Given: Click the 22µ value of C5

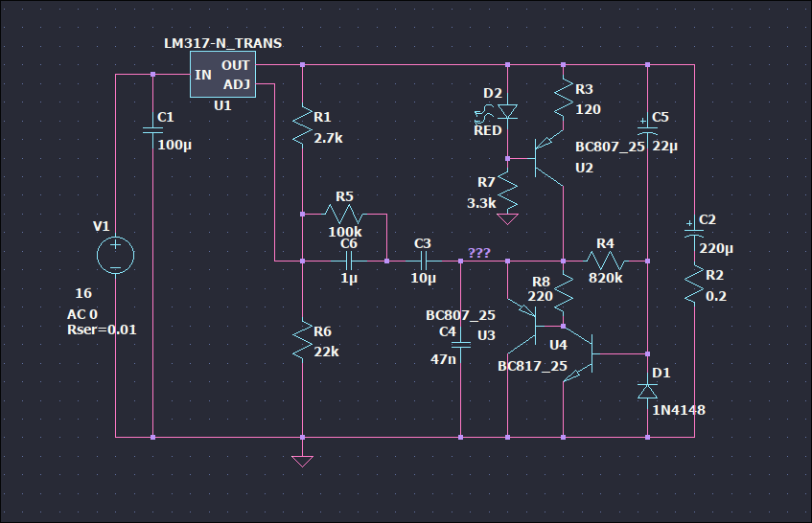Looking at the screenshot, I should click(665, 147).
